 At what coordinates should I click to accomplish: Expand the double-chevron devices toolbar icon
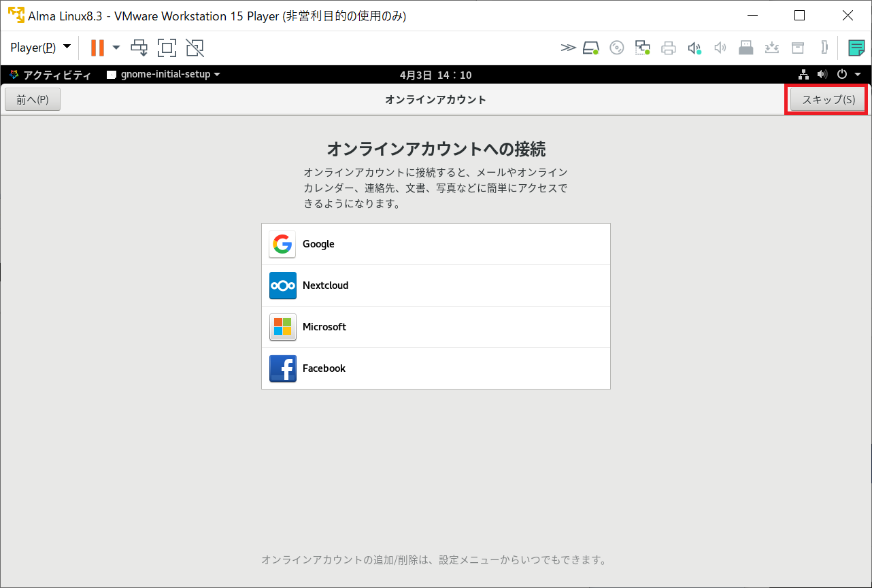(568, 48)
